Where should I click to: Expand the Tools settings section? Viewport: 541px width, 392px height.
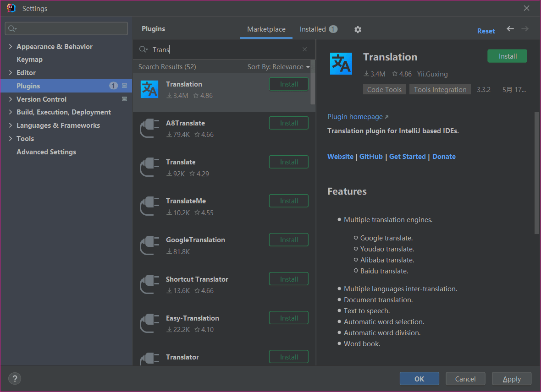11,138
